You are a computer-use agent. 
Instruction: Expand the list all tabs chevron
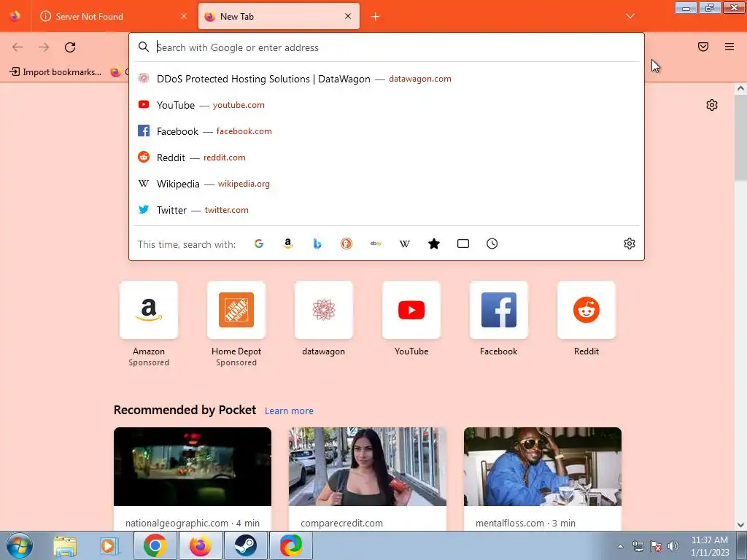tap(630, 16)
